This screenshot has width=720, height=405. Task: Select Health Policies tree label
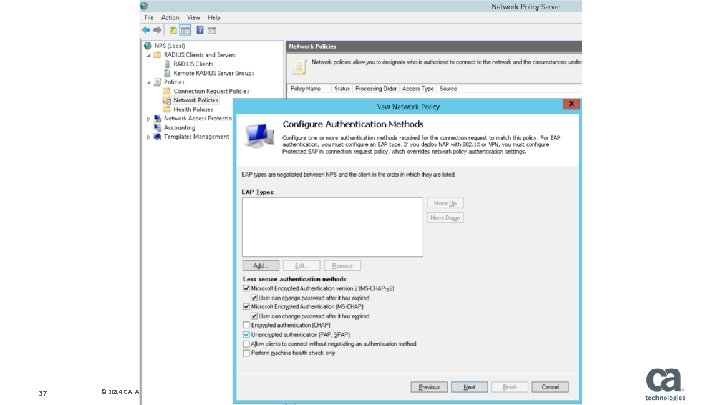[x=193, y=109]
